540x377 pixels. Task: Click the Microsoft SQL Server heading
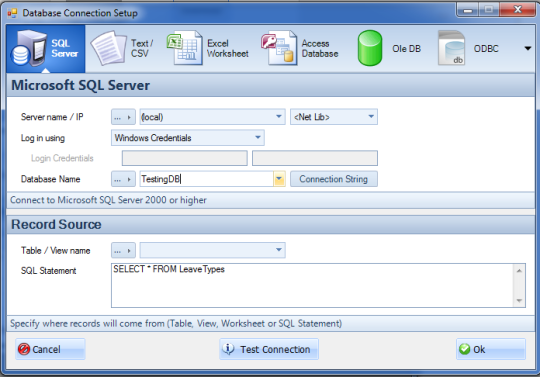click(x=81, y=85)
